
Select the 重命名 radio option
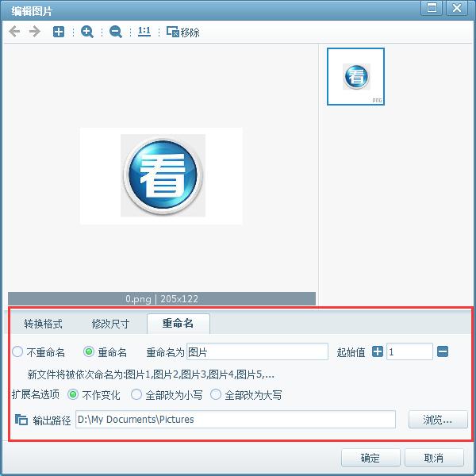tap(105, 352)
